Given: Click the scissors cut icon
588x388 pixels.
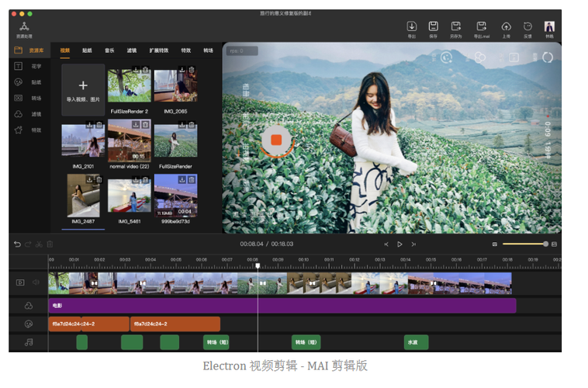Looking at the screenshot, I should (x=39, y=244).
